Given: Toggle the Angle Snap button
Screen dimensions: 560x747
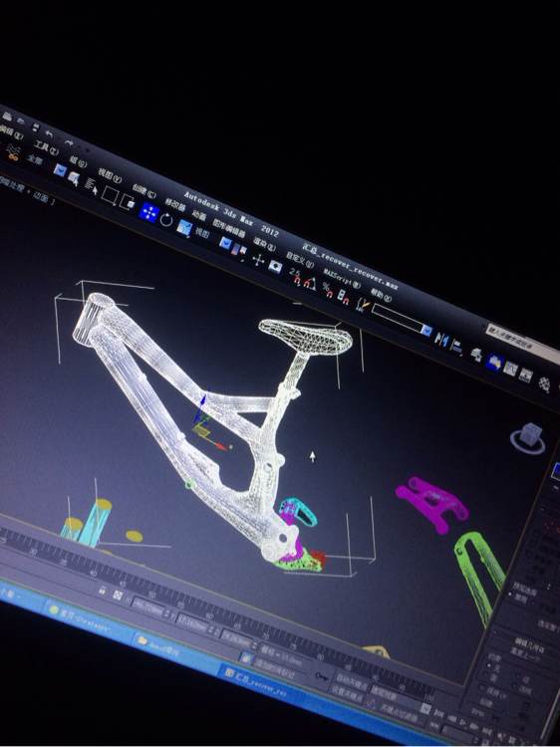Looking at the screenshot, I should pos(310,284).
